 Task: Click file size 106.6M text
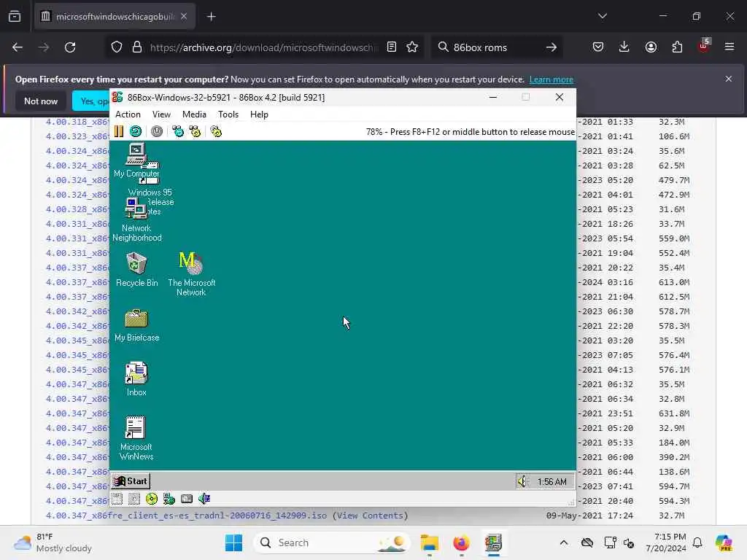tap(673, 136)
